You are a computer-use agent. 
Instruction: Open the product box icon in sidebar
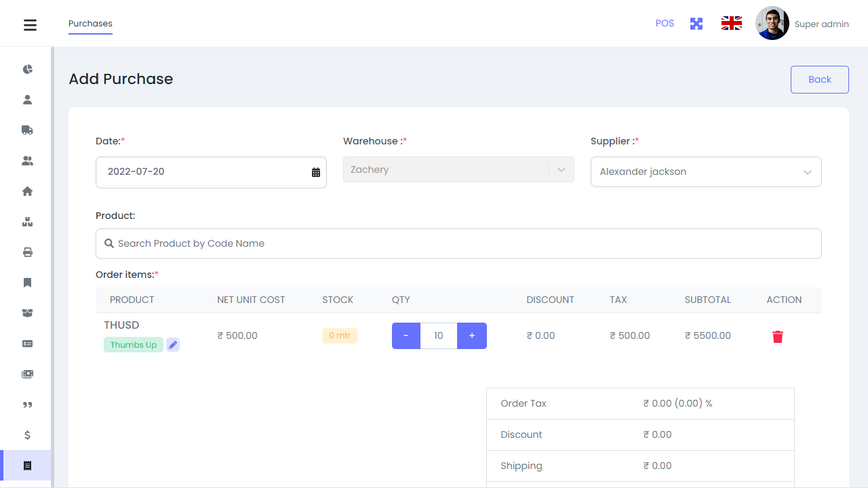pyautogui.click(x=27, y=222)
